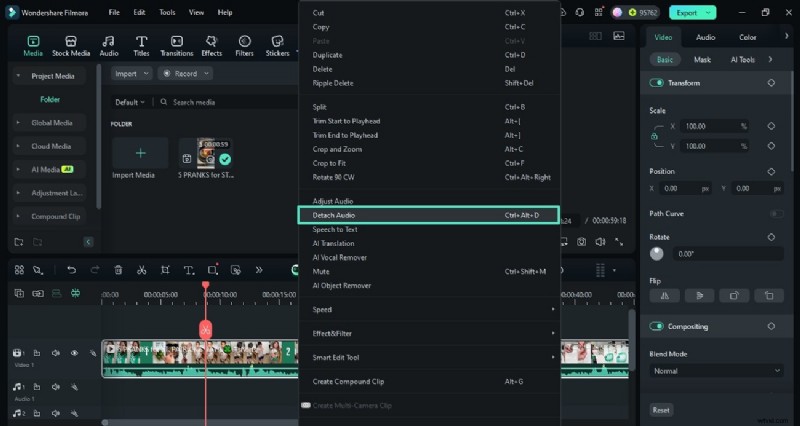Screen dimensions: 800x426
Task: Open the Blend Mode Normal dropdown
Action: tap(716, 371)
